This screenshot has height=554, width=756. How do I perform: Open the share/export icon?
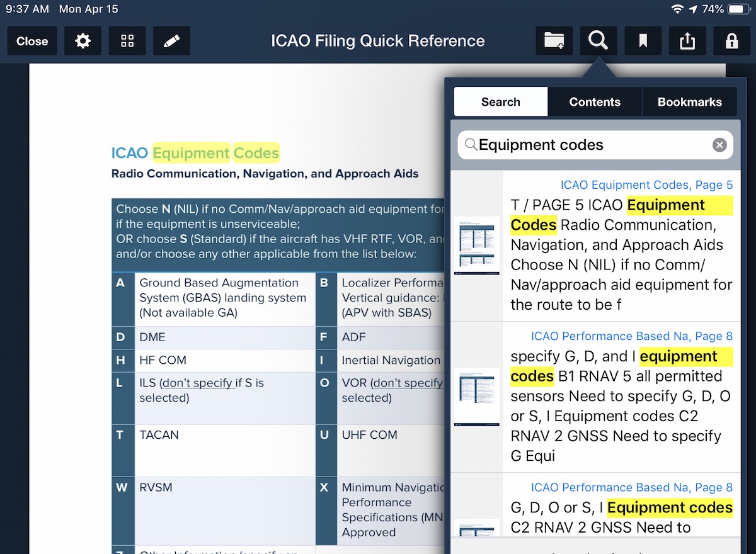687,41
